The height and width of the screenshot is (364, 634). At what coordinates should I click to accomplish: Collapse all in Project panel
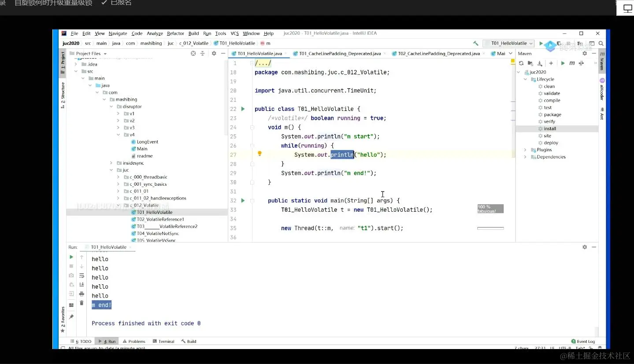pyautogui.click(x=203, y=53)
